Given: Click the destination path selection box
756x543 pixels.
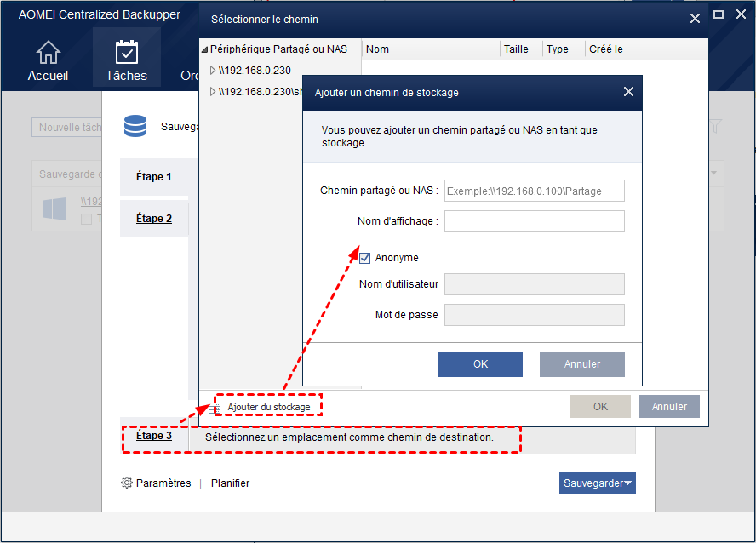Looking at the screenshot, I should point(412,438).
